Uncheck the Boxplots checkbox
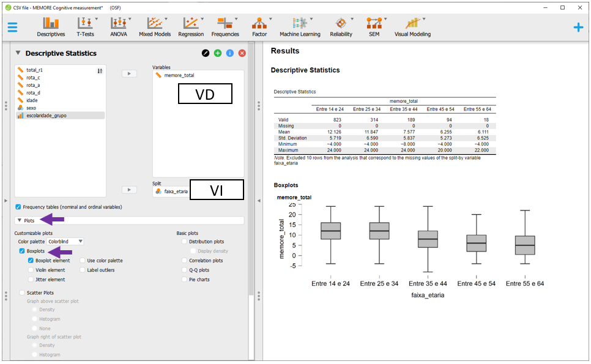Screen dimensions: 591x364 click(x=22, y=251)
